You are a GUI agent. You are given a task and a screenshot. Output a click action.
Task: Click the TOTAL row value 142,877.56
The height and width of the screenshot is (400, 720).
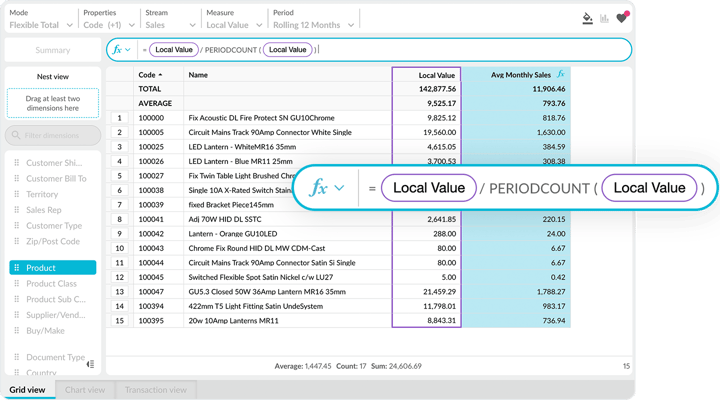pyautogui.click(x=426, y=89)
